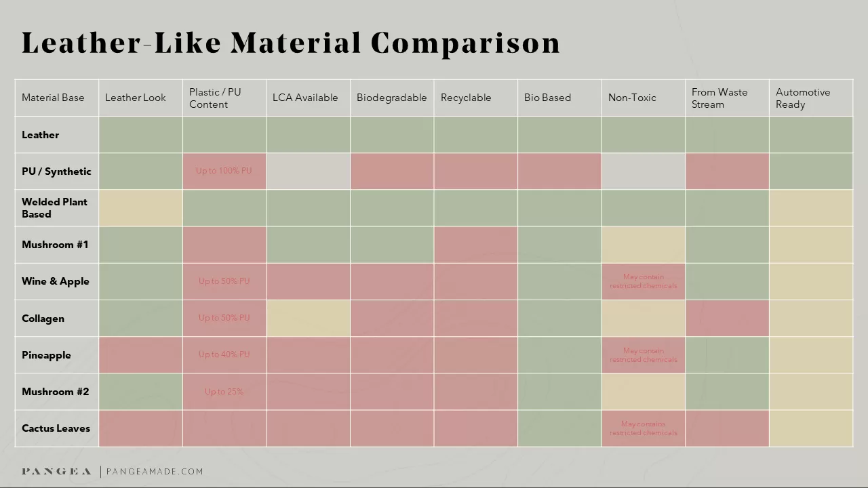
Task: Click the 'LCA Available' header cell
Action: tap(308, 98)
